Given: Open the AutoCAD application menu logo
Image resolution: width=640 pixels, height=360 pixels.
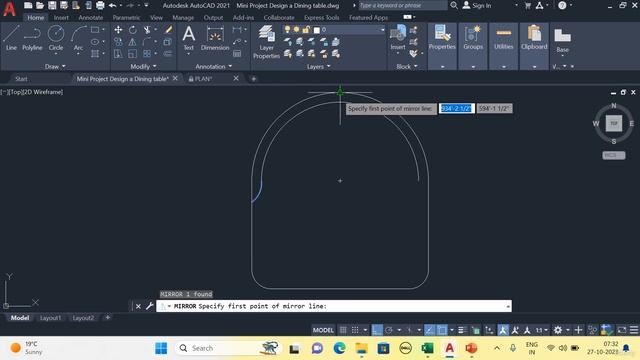Looking at the screenshot, I should tap(9, 9).
